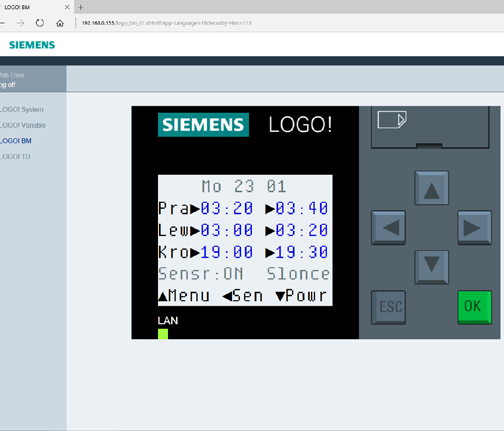Go to browser home page icon
The width and height of the screenshot is (504, 431).
[60, 23]
